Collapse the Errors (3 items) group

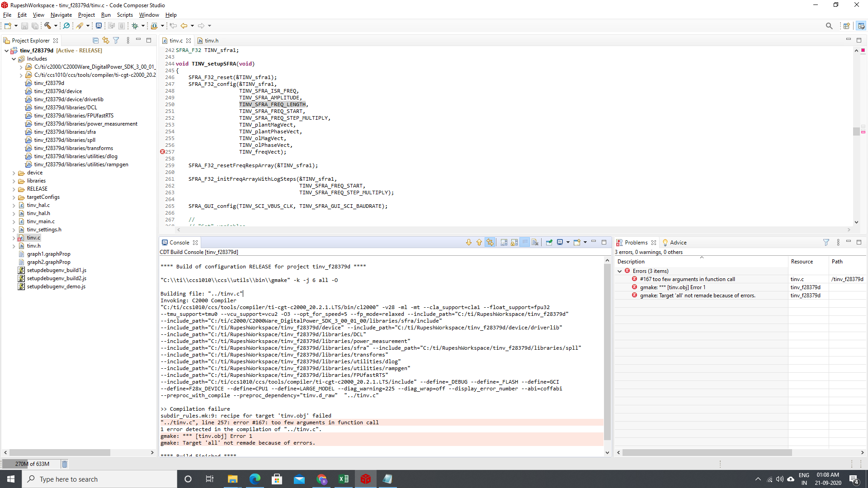(619, 271)
